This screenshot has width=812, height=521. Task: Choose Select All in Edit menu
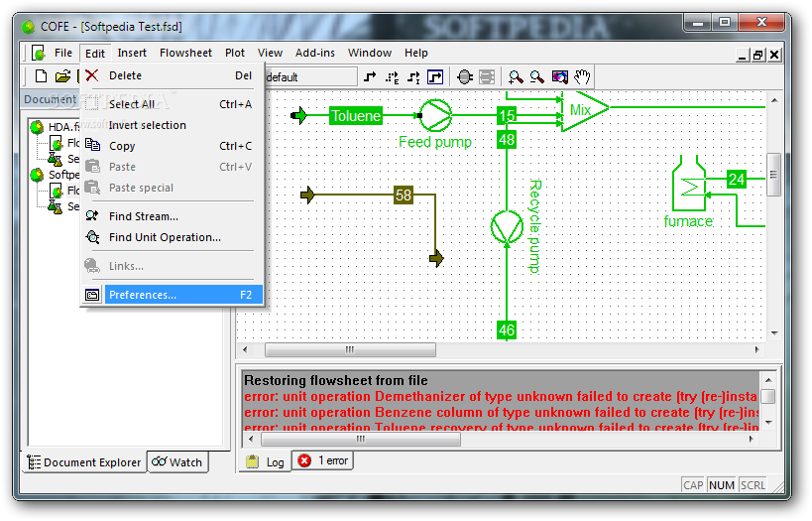(x=173, y=104)
